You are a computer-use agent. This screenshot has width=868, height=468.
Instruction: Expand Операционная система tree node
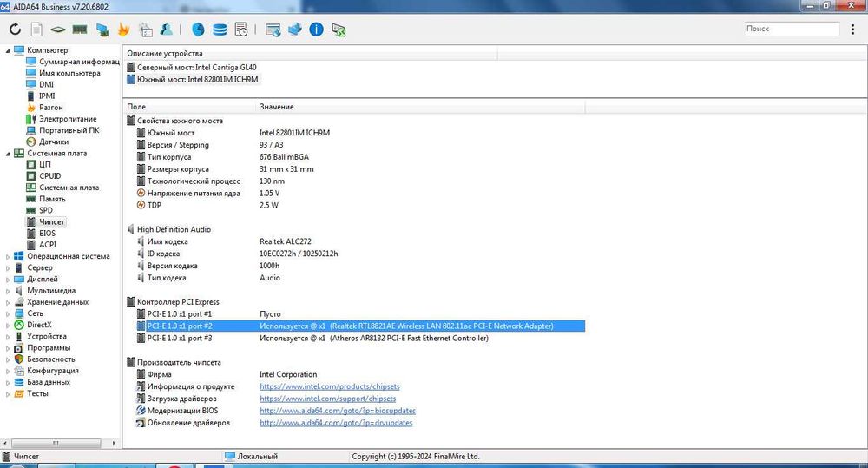[8, 256]
